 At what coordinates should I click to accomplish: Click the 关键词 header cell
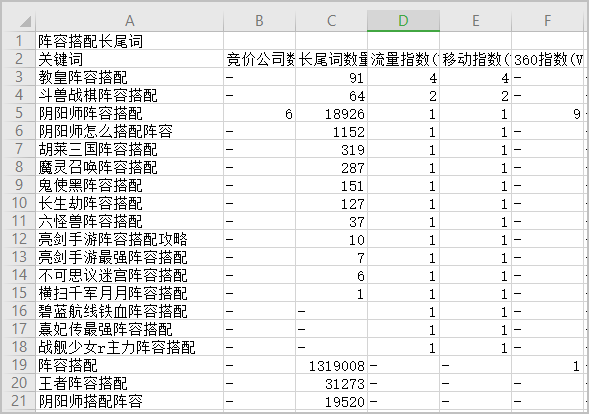[x=130, y=59]
